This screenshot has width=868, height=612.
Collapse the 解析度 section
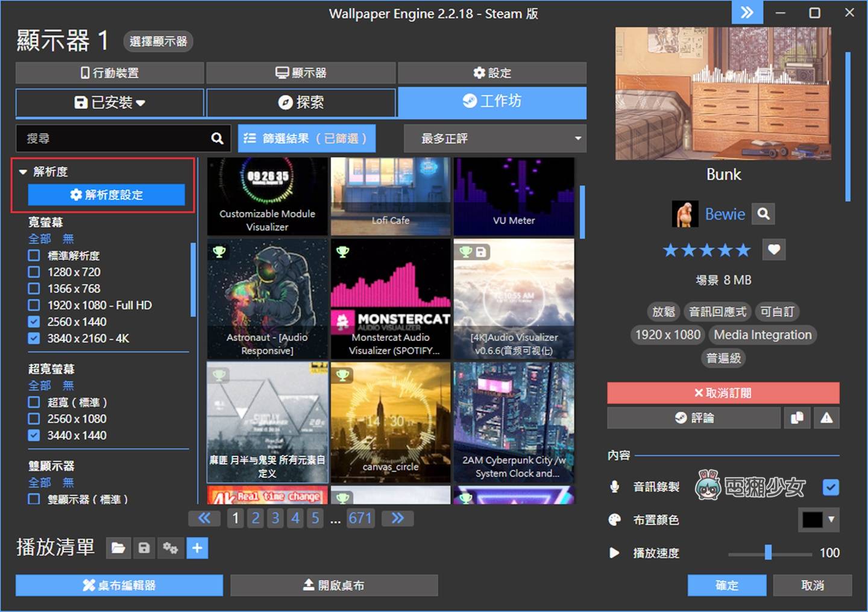click(23, 171)
